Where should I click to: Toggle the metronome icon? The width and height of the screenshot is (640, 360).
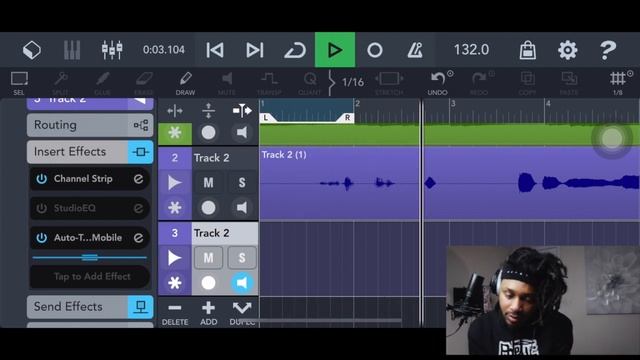pyautogui.click(x=415, y=50)
